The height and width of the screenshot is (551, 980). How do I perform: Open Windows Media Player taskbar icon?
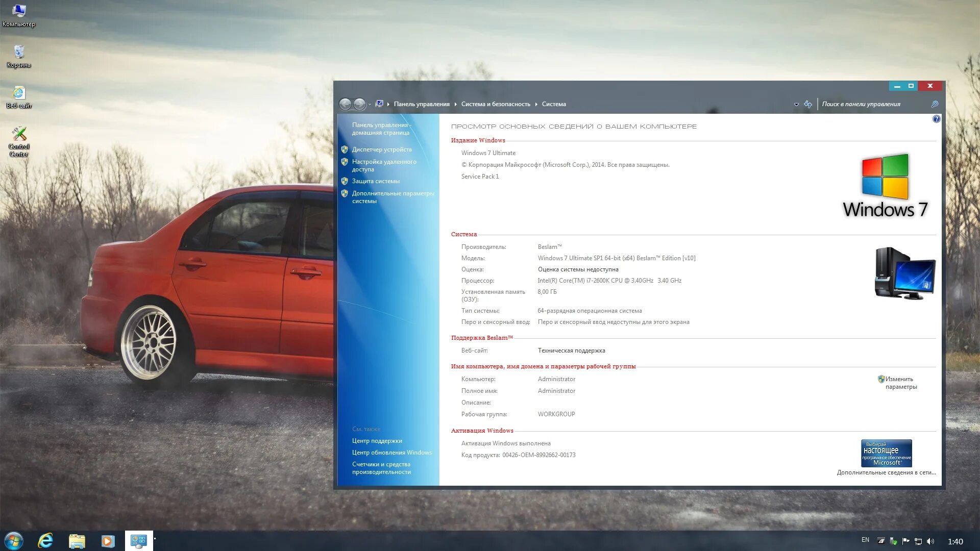(x=108, y=541)
